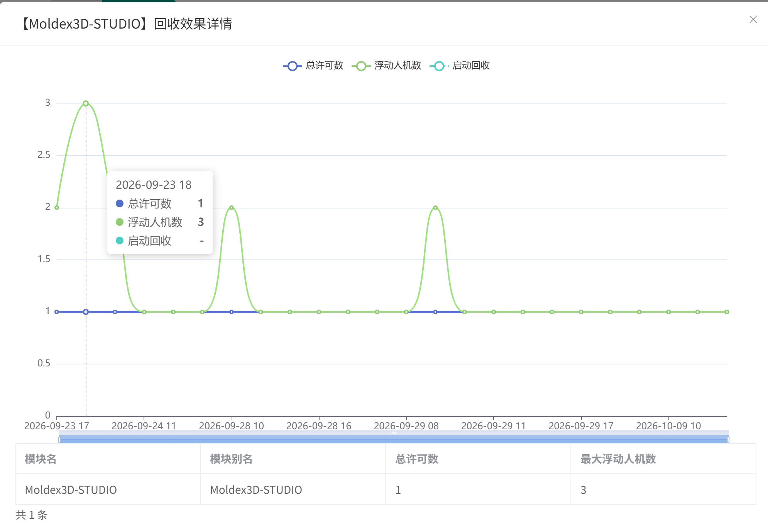
Task: Click the green peak above 2026-09-28 10
Action: point(232,208)
